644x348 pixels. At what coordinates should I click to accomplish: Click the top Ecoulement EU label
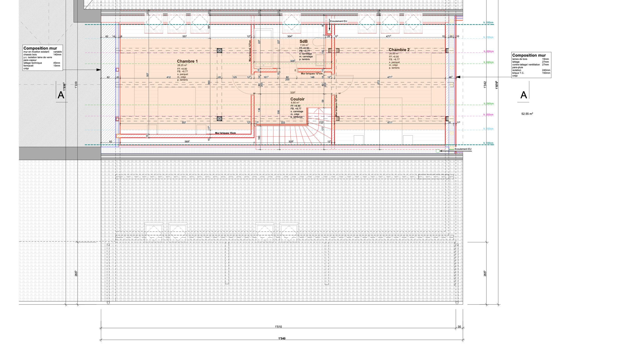(x=338, y=21)
